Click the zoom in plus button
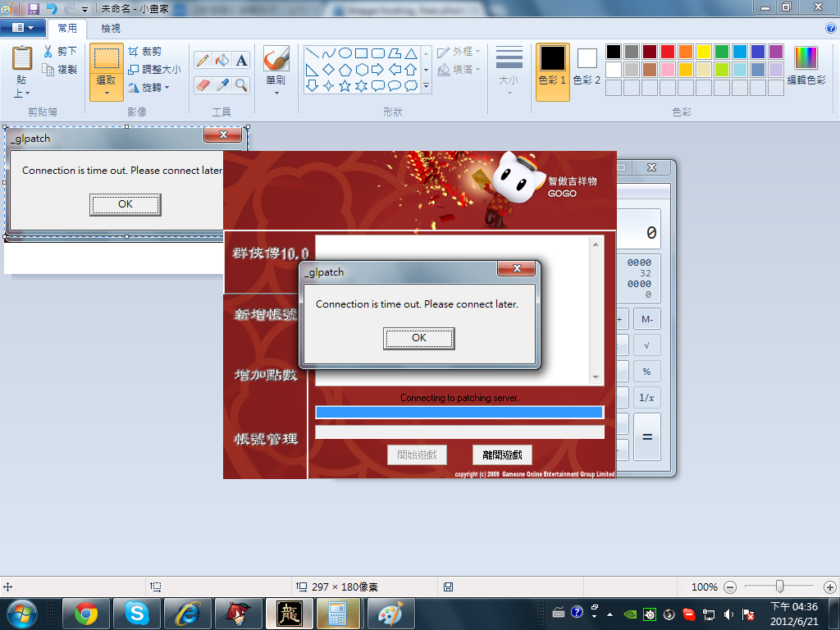 pos(829,587)
